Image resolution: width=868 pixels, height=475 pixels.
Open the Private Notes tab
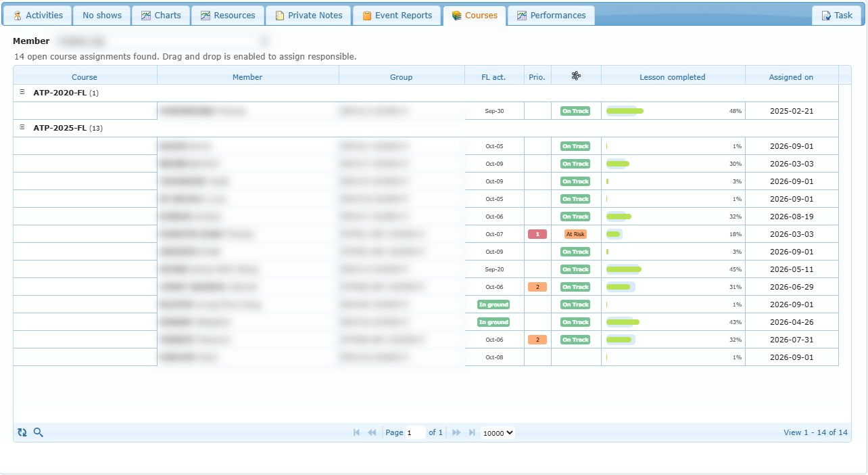(308, 15)
